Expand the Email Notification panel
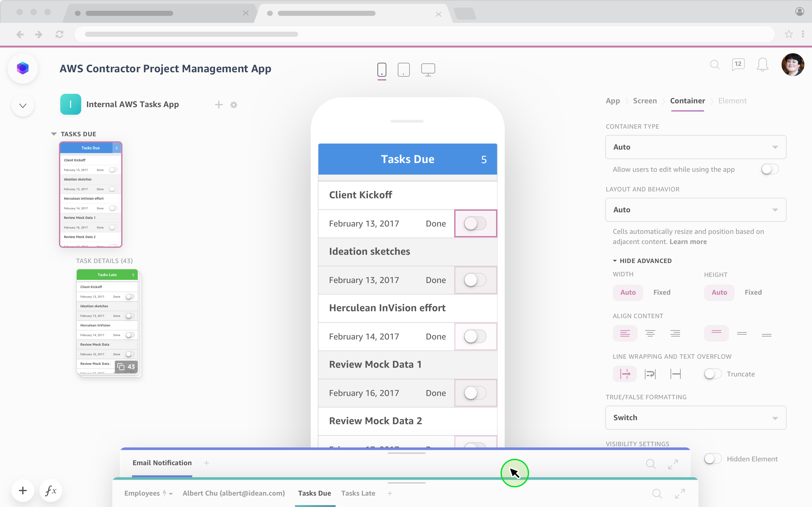This screenshot has height=507, width=812. coord(673,464)
